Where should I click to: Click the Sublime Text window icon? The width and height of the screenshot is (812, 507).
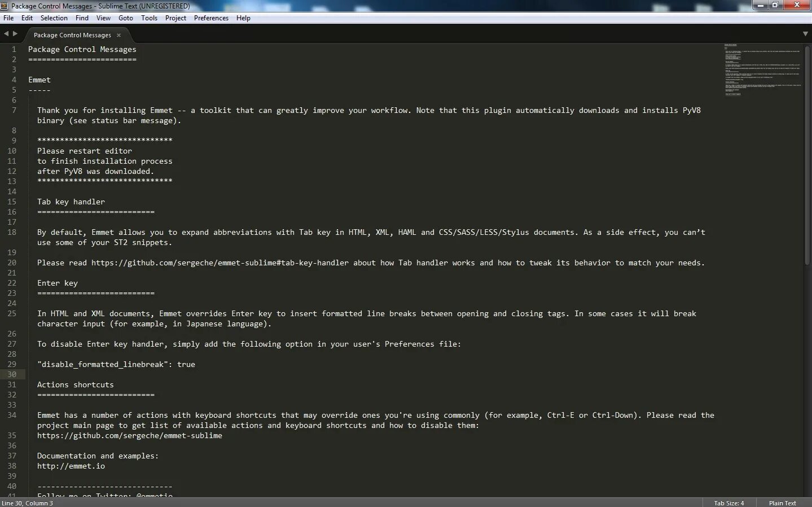point(5,6)
